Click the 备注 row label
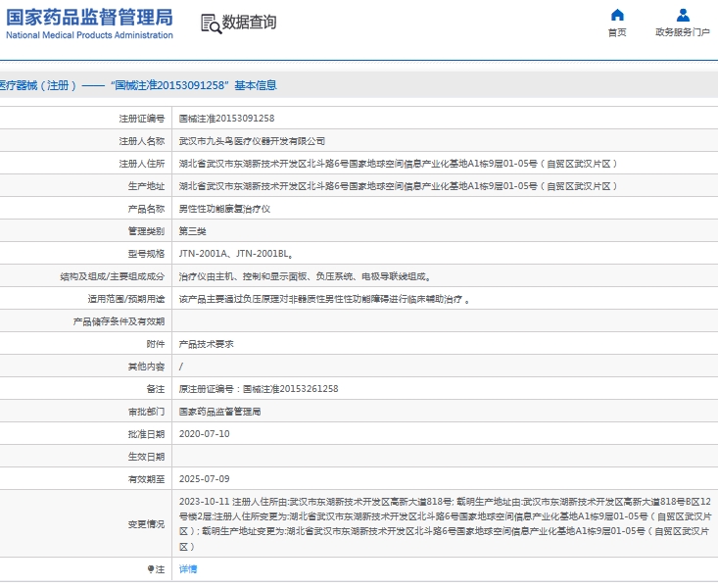This screenshot has width=718, height=588. (155, 389)
